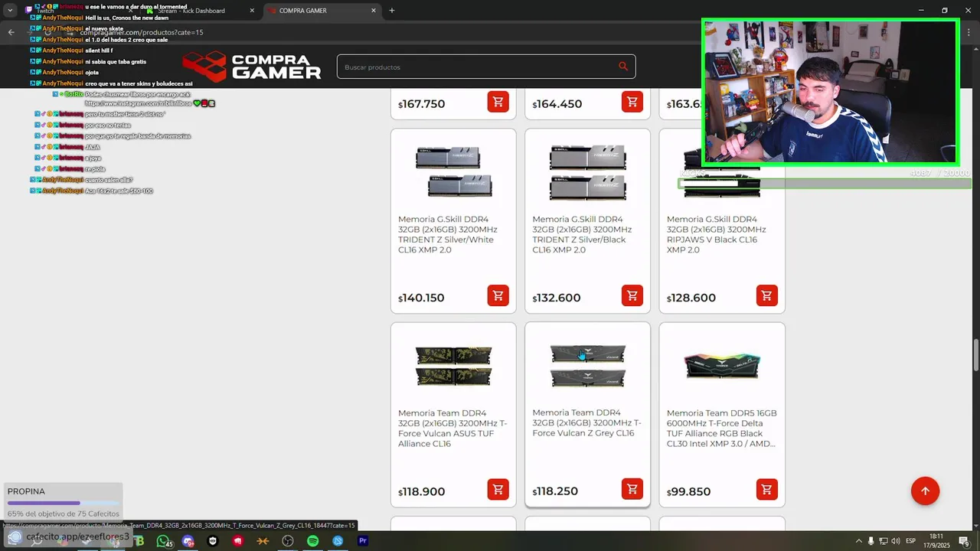This screenshot has height=551, width=980.
Task: Close the Kick Dashboard tab
Action: coord(253,11)
